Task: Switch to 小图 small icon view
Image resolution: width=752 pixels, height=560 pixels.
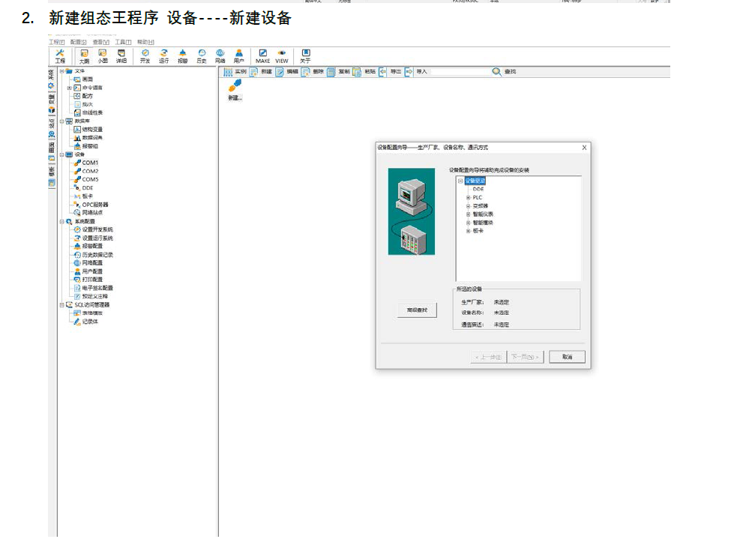Action: 102,56
